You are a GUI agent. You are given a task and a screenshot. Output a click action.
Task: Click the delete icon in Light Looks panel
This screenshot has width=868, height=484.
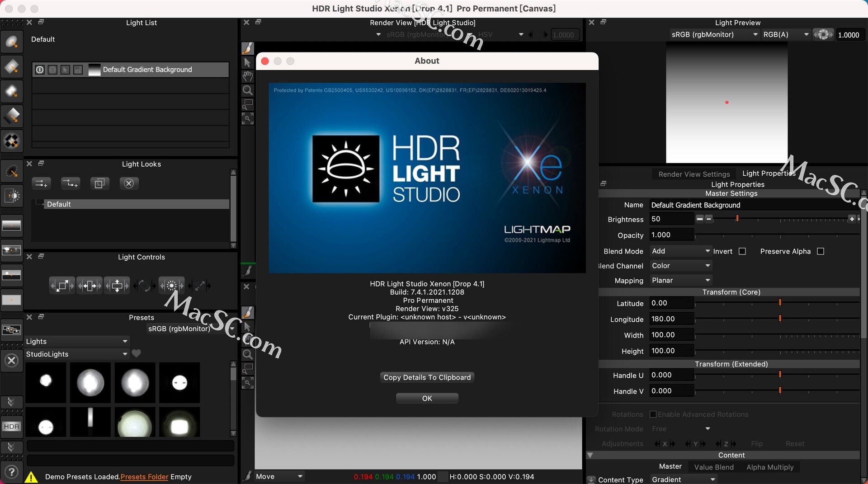coord(129,183)
